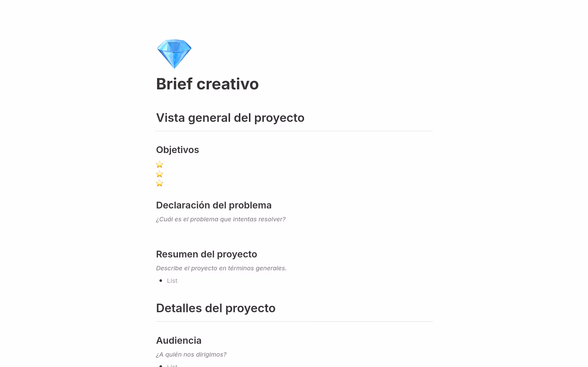Click the "Brief creativo" page title
The width and height of the screenshot is (588, 367).
click(x=207, y=84)
